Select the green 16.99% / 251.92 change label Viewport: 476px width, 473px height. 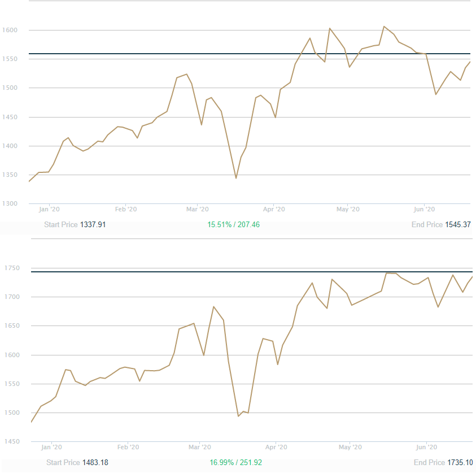click(236, 462)
